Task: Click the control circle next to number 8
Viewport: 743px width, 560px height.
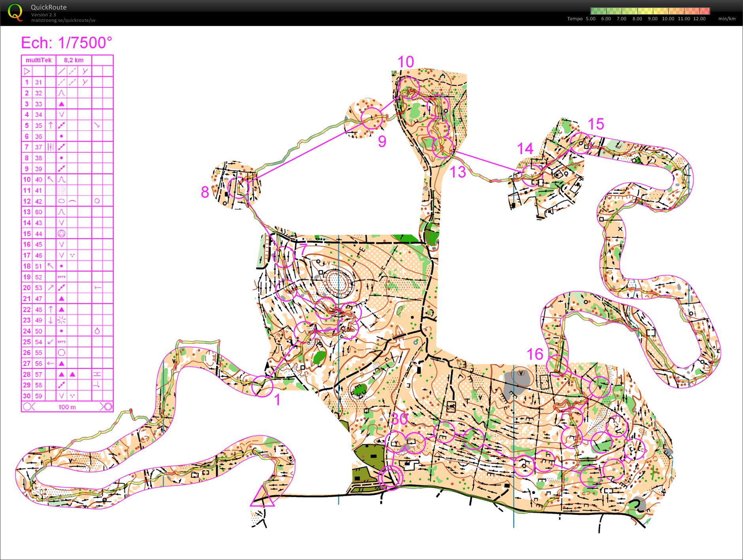Action: point(238,187)
